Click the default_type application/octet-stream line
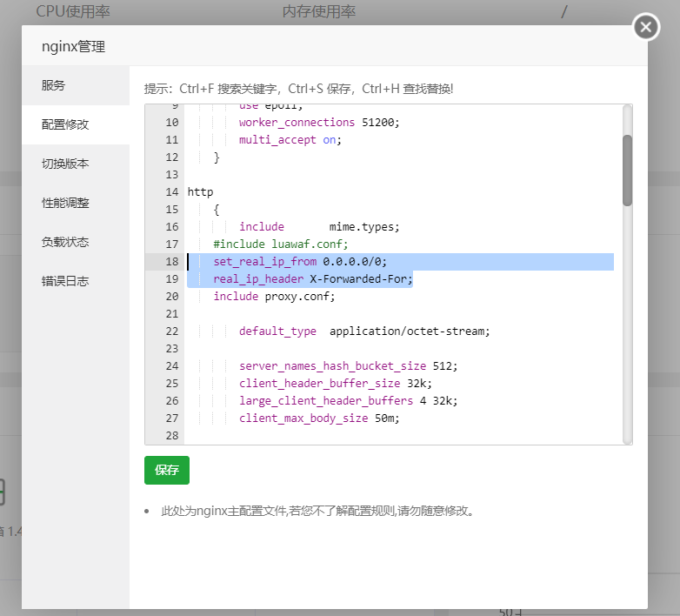The width and height of the screenshot is (680, 616). click(x=364, y=331)
